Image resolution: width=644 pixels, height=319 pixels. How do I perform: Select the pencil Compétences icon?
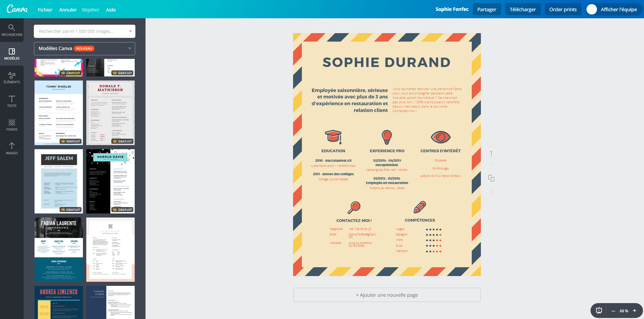420,207
